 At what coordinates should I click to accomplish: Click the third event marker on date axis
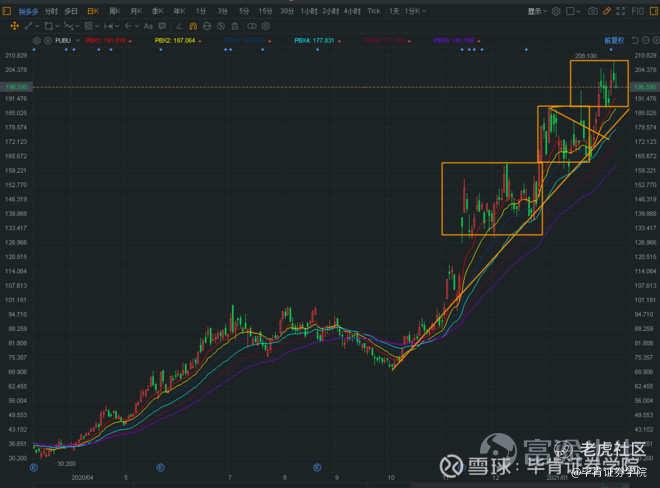(x=317, y=467)
